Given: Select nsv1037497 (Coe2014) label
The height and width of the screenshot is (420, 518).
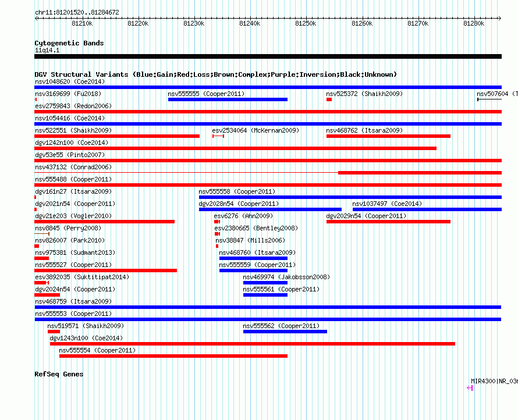Looking at the screenshot, I should coord(387,204).
